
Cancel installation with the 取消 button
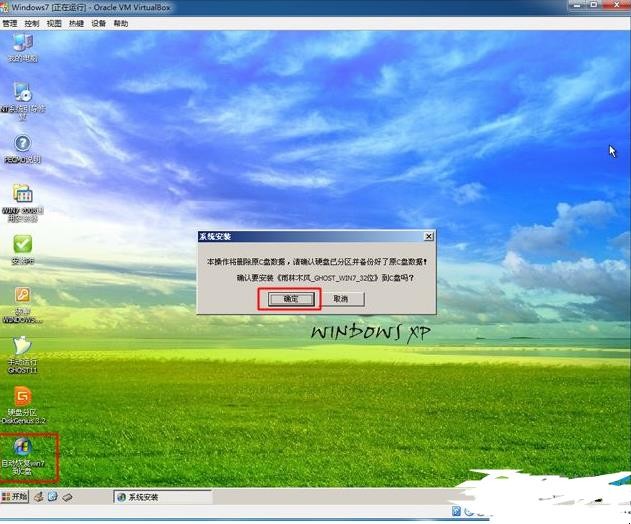pos(340,299)
